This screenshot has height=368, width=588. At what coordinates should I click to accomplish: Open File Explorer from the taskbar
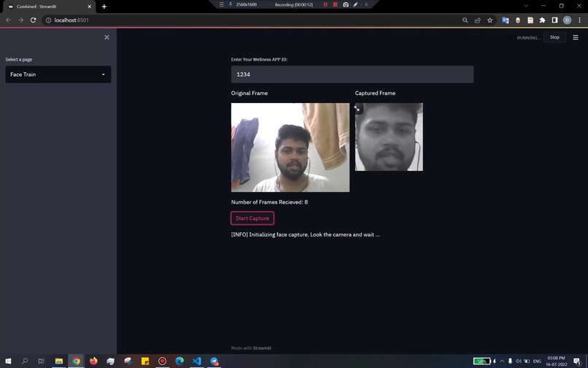(59, 361)
